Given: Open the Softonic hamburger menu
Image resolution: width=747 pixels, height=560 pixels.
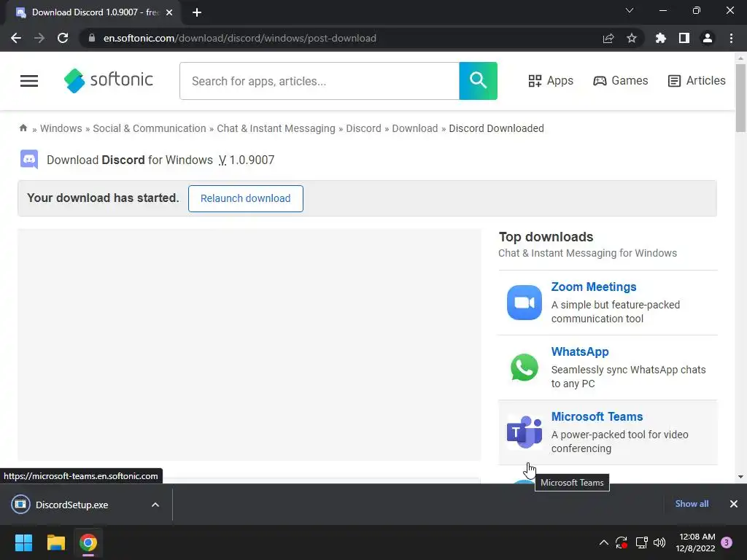Looking at the screenshot, I should [29, 81].
